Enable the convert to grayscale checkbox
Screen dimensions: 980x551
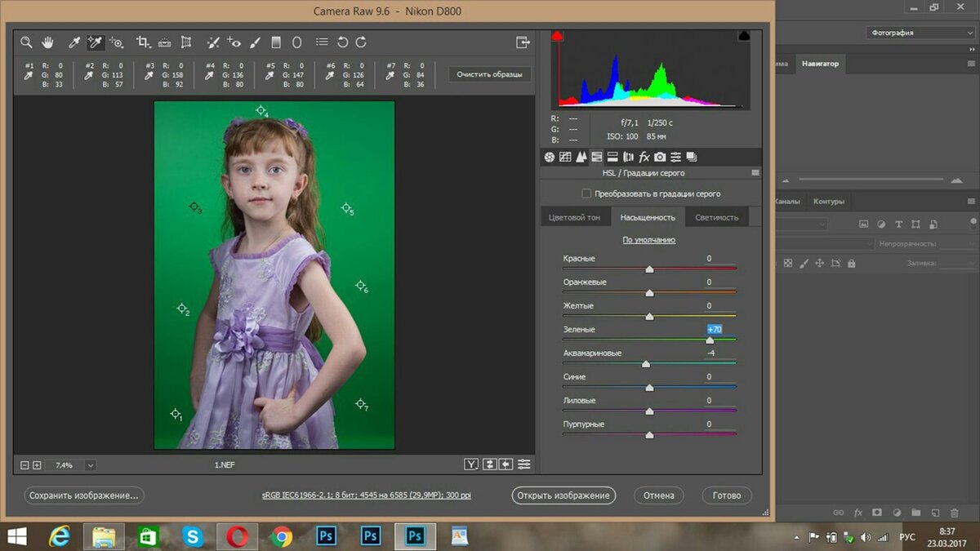[x=586, y=193]
